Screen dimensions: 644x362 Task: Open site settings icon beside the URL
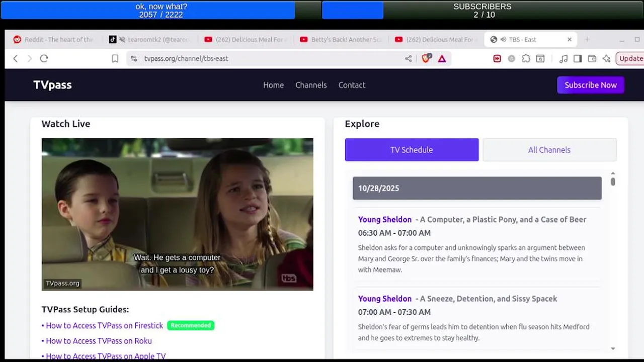coord(133,59)
